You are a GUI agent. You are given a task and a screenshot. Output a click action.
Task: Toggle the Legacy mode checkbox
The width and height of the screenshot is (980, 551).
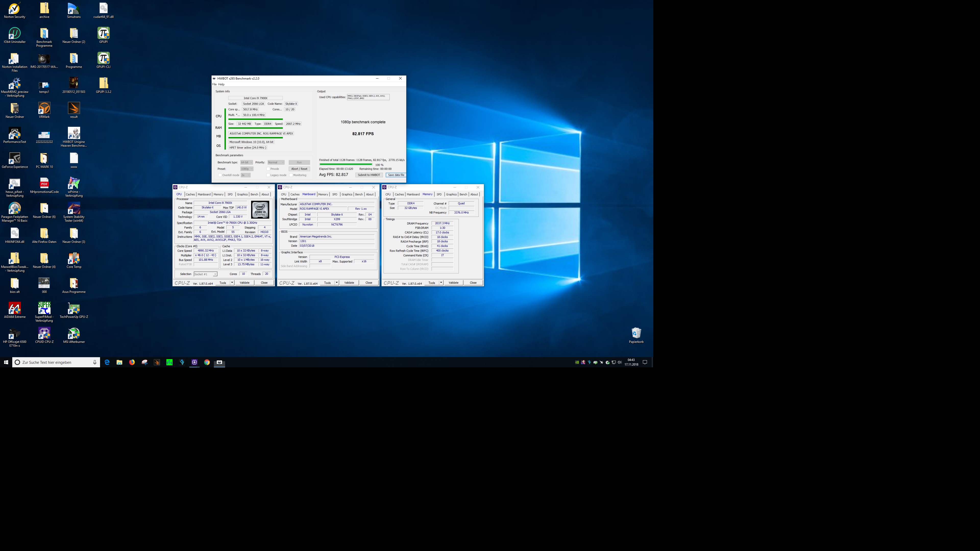pos(268,175)
